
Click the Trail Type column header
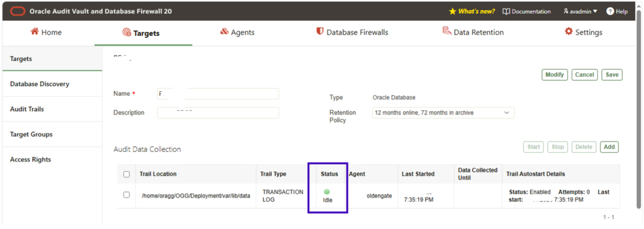click(273, 174)
